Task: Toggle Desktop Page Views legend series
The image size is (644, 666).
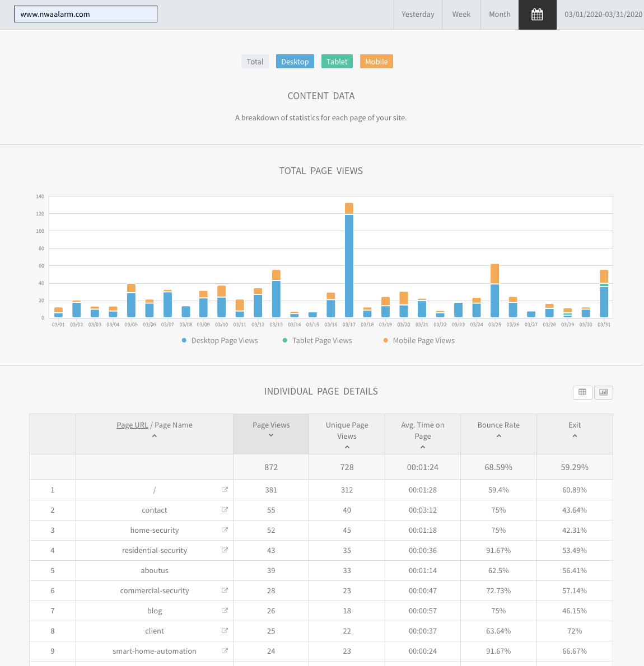Action: (x=220, y=341)
